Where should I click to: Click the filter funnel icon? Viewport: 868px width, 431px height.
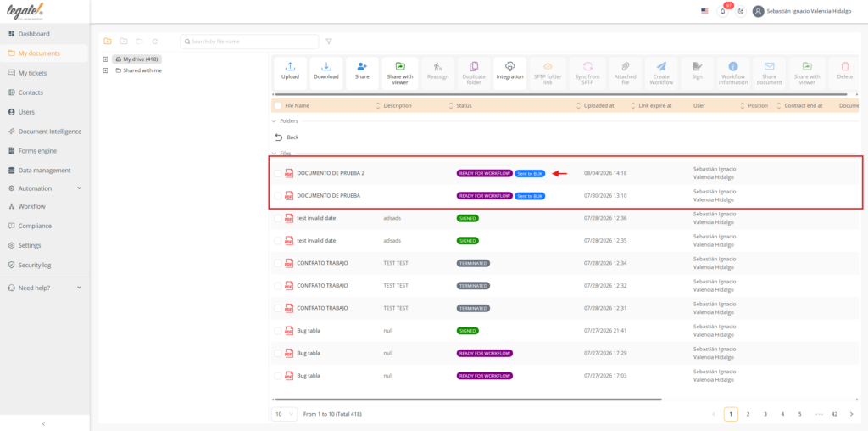(329, 42)
